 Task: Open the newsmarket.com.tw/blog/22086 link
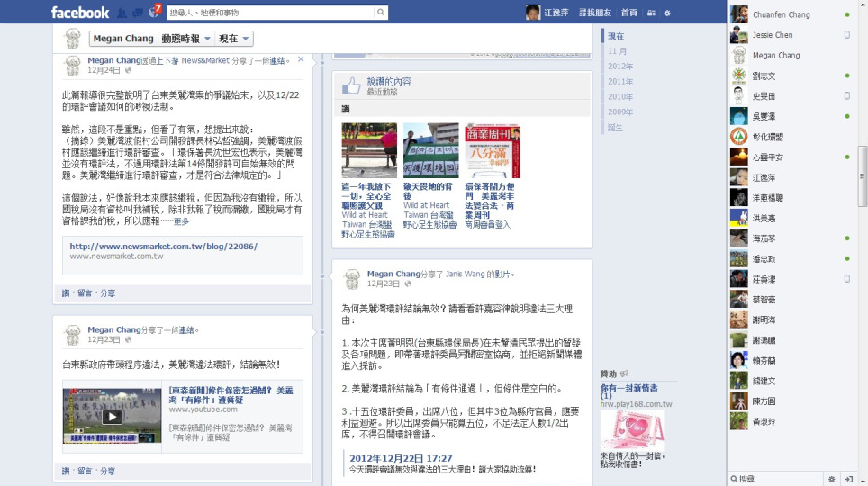[x=163, y=247]
